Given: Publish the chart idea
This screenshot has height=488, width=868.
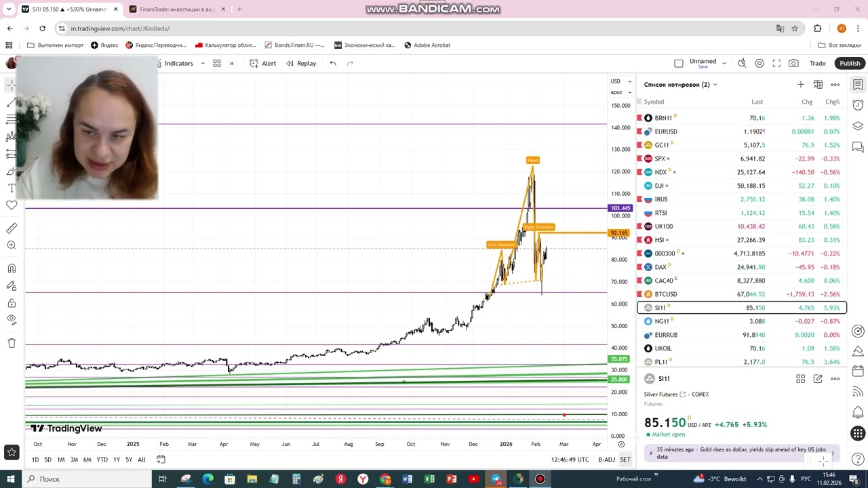Looking at the screenshot, I should coord(850,63).
